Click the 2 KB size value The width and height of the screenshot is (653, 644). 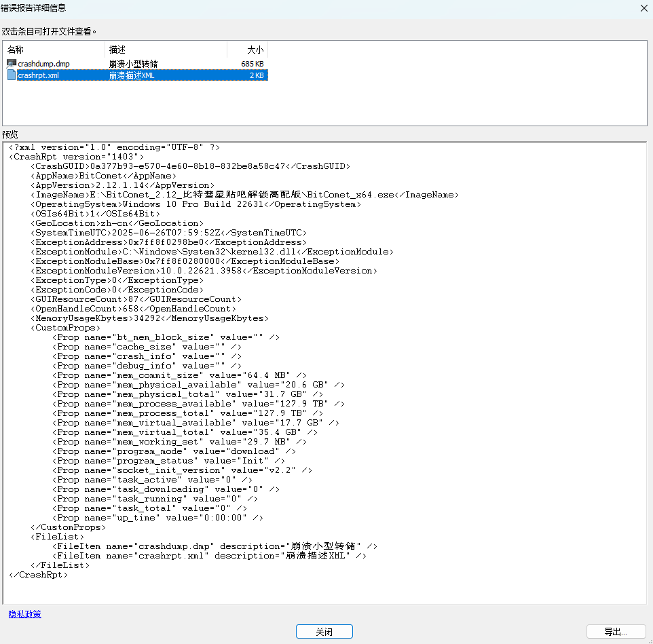pos(257,75)
